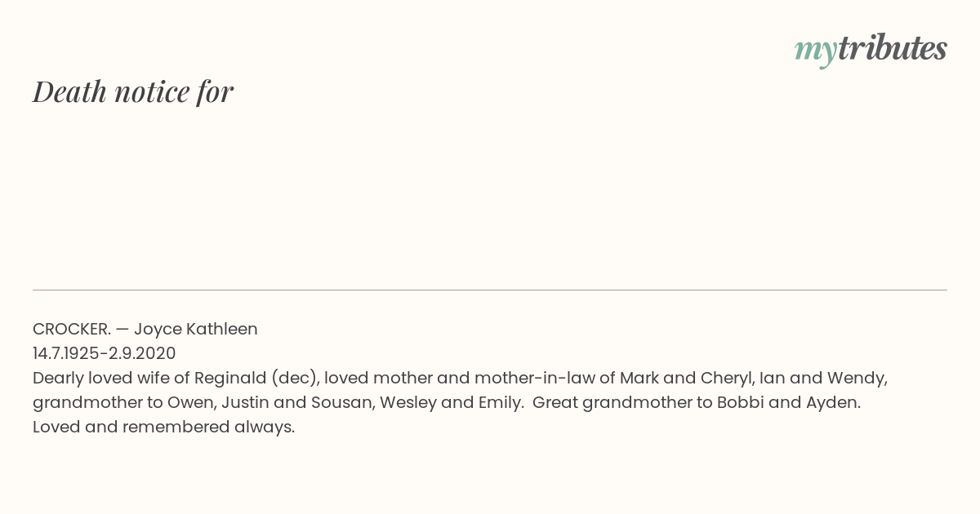Viewport: 980px width, 514px height.
Task: Click the name Reginald
Action: [231, 379]
